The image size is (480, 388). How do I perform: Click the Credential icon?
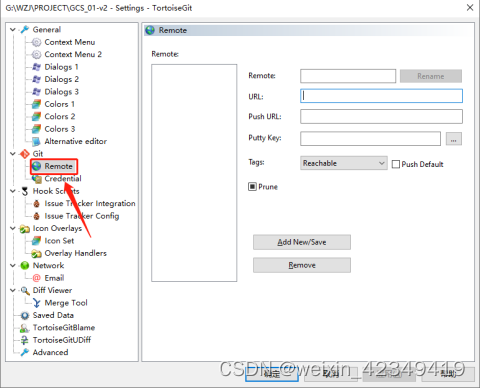click(37, 179)
